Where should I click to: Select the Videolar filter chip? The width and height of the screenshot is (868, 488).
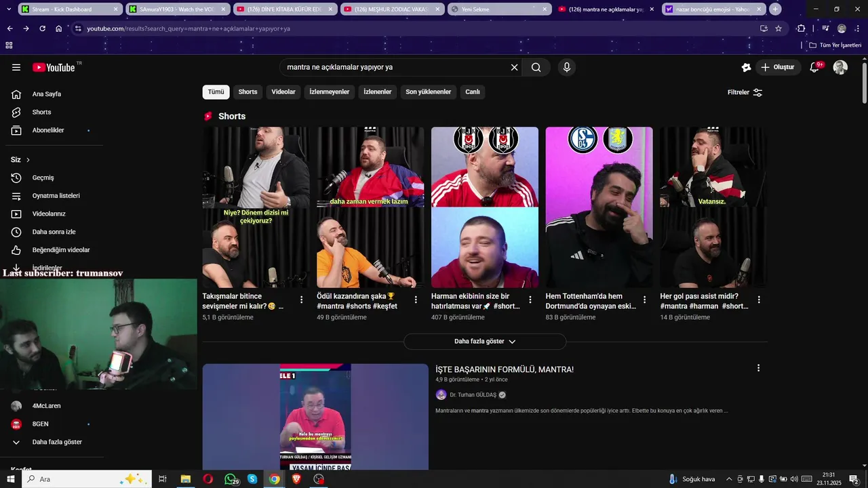[x=283, y=92]
